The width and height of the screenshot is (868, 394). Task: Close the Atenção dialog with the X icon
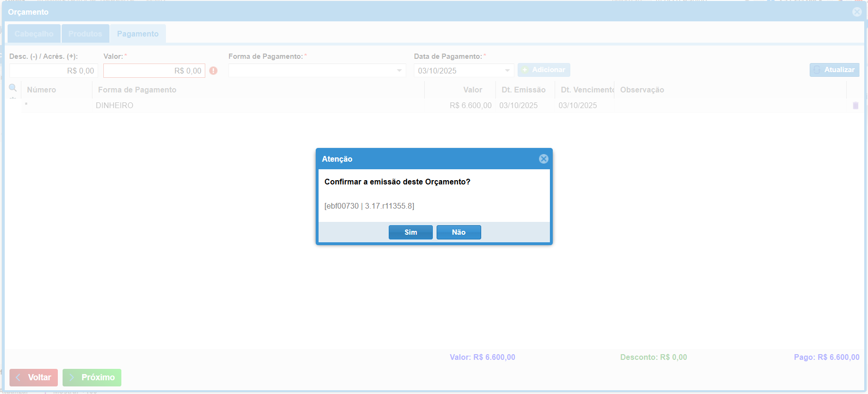(x=543, y=159)
